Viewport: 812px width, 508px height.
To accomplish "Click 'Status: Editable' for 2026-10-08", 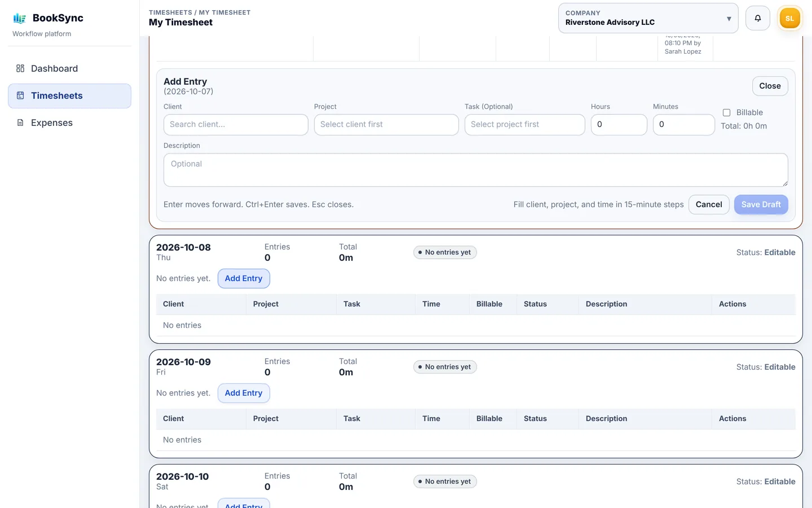I will 766,252.
